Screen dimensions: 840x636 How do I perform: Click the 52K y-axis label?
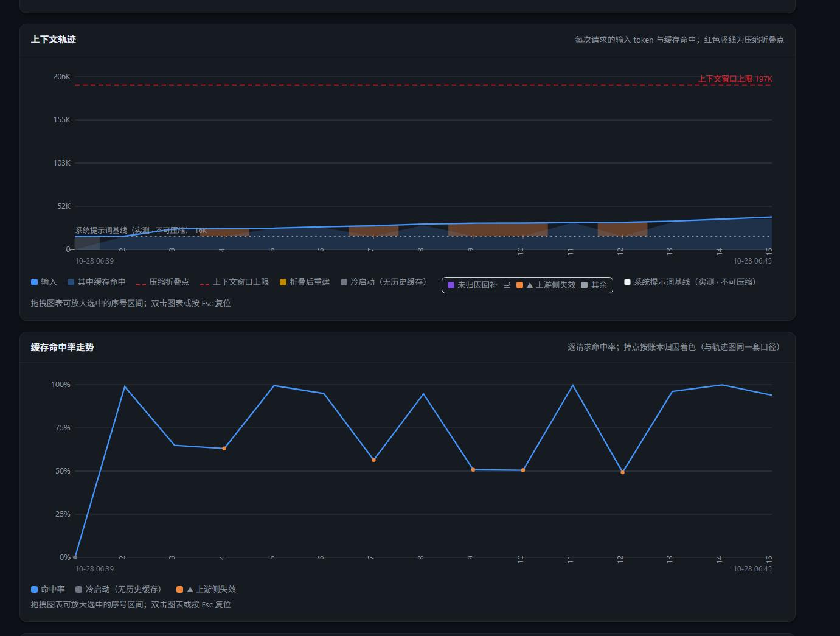(64, 206)
